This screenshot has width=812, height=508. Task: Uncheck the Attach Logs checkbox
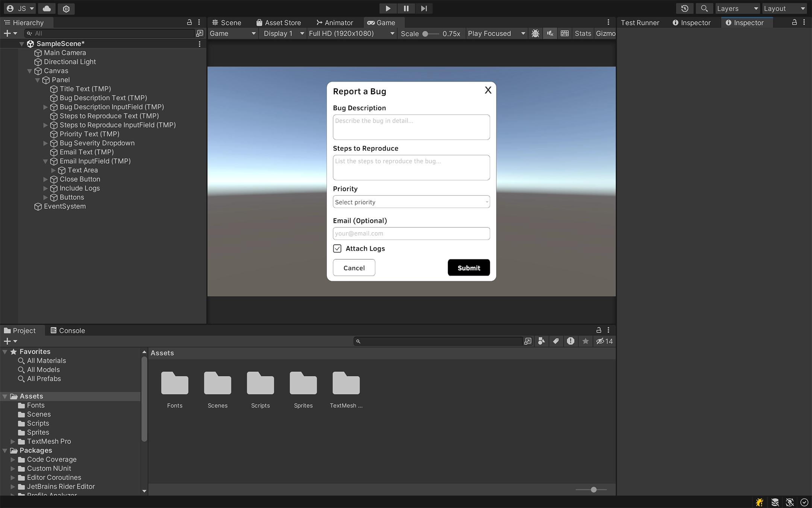tap(337, 248)
